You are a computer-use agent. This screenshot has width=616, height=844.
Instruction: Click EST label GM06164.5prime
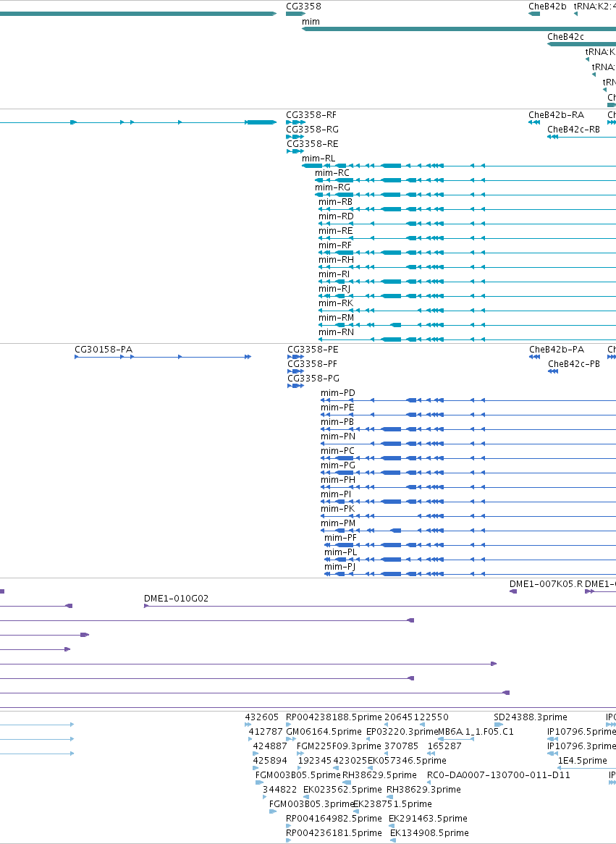(324, 732)
